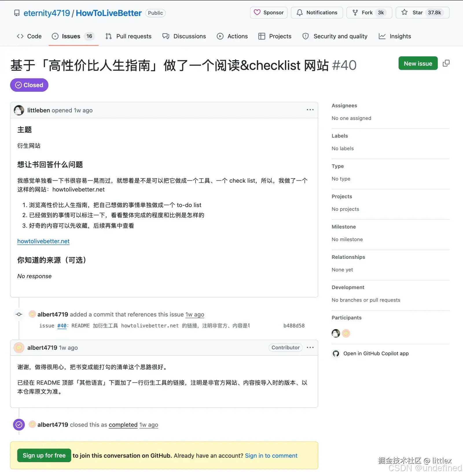Click the fork count 3k
Image resolution: width=463 pixels, height=476 pixels.
[x=381, y=12]
